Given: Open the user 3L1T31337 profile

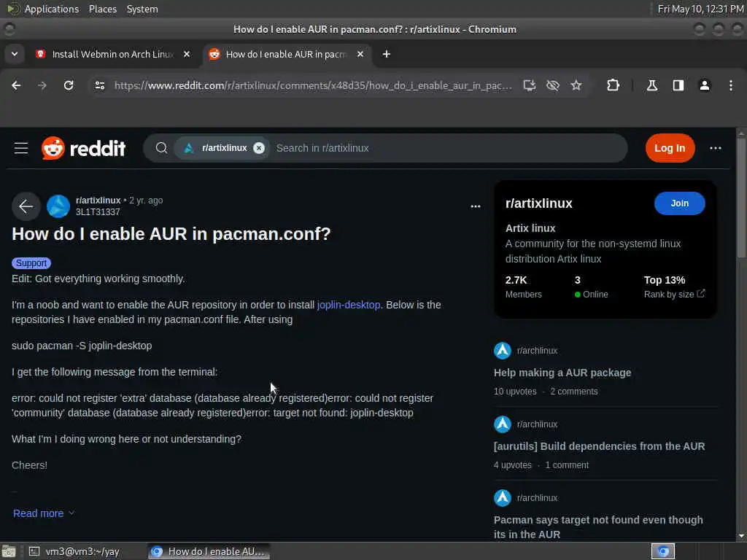Looking at the screenshot, I should pos(98,212).
